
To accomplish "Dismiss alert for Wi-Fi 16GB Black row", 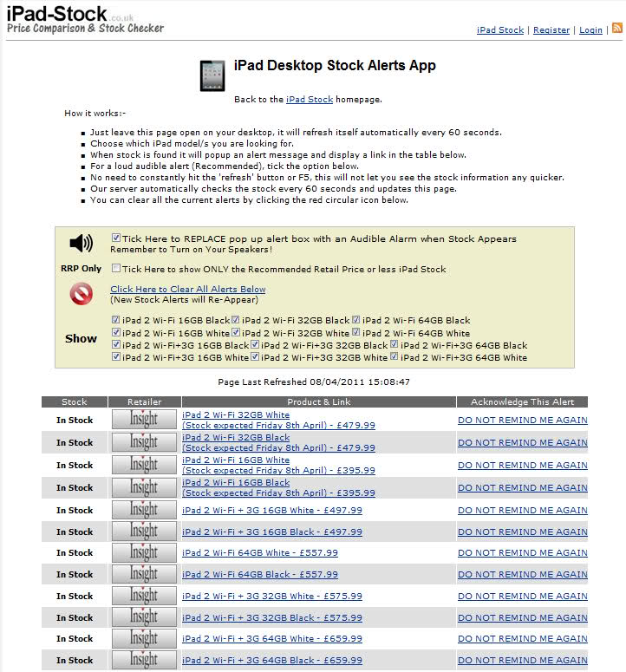I will click(522, 487).
